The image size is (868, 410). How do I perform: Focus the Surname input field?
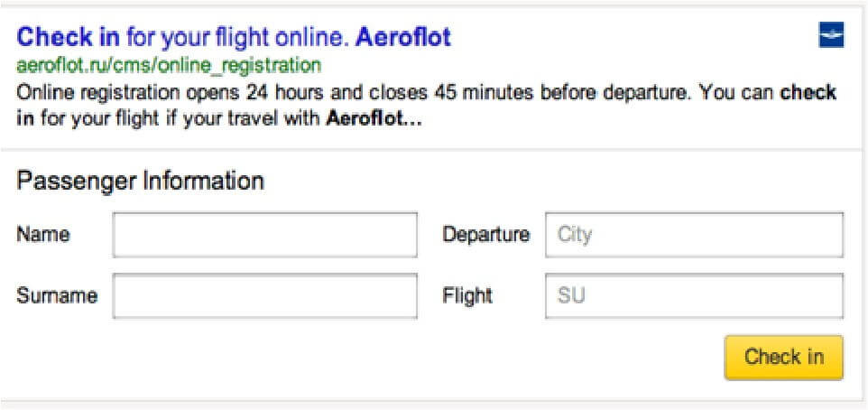[x=264, y=296]
